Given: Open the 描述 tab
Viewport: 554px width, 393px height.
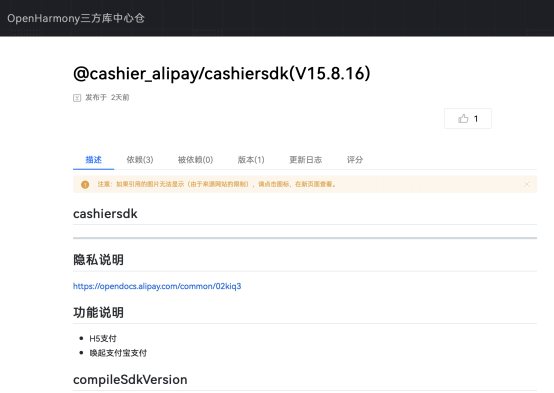Looking at the screenshot, I should point(94,160).
